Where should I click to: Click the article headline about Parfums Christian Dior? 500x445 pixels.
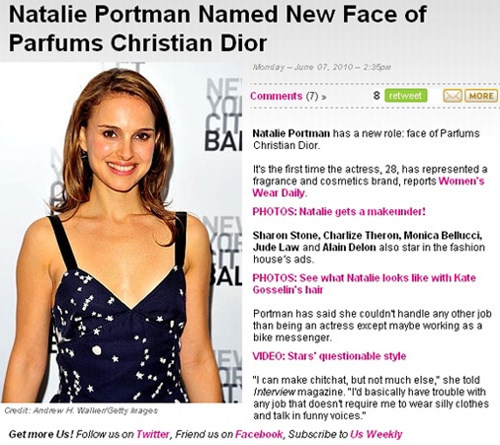[x=218, y=28]
